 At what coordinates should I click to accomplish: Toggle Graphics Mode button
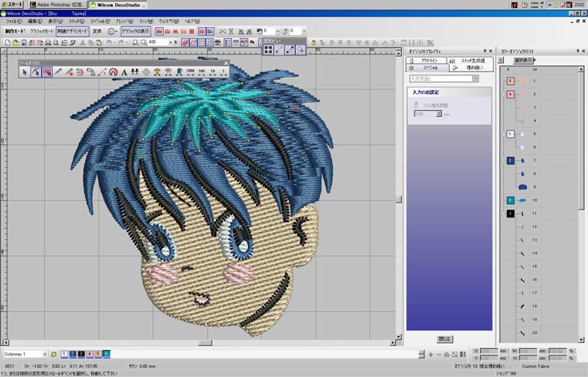(42, 31)
